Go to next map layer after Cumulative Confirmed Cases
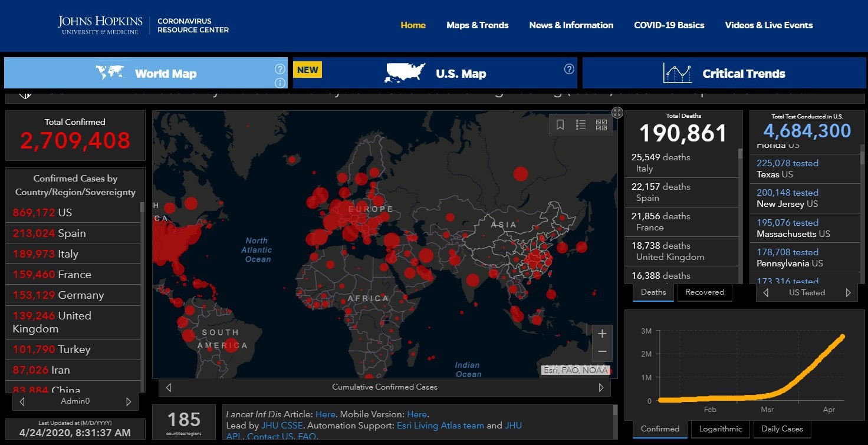Image resolution: width=868 pixels, height=445 pixels. 601,387
